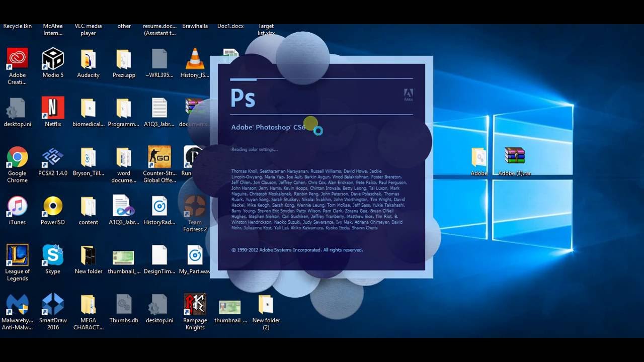
Task: Select the biomedical folder
Action: (88, 108)
